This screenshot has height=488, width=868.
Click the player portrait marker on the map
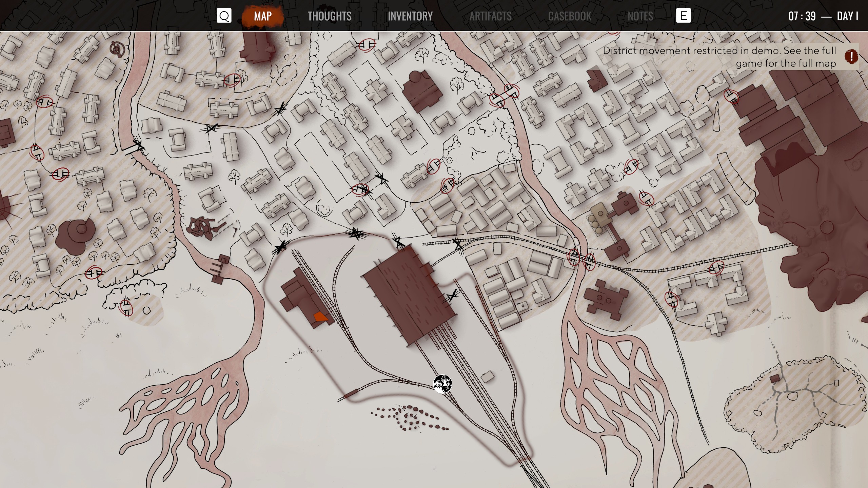point(442,384)
